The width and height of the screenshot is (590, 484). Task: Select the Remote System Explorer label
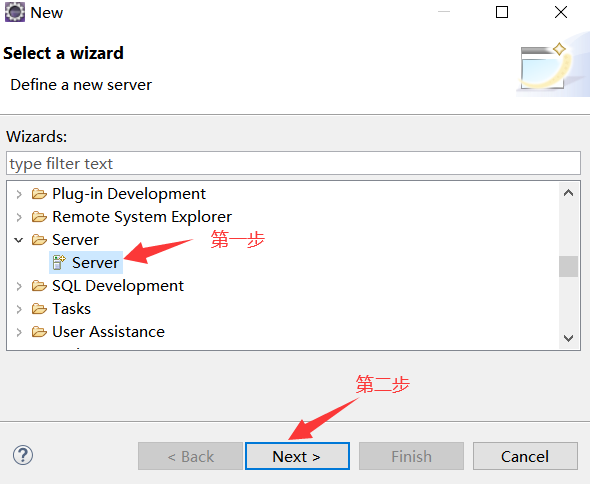coord(142,217)
